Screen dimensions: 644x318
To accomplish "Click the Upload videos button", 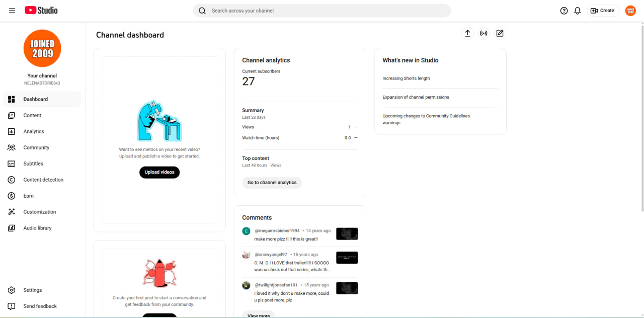I will (159, 172).
